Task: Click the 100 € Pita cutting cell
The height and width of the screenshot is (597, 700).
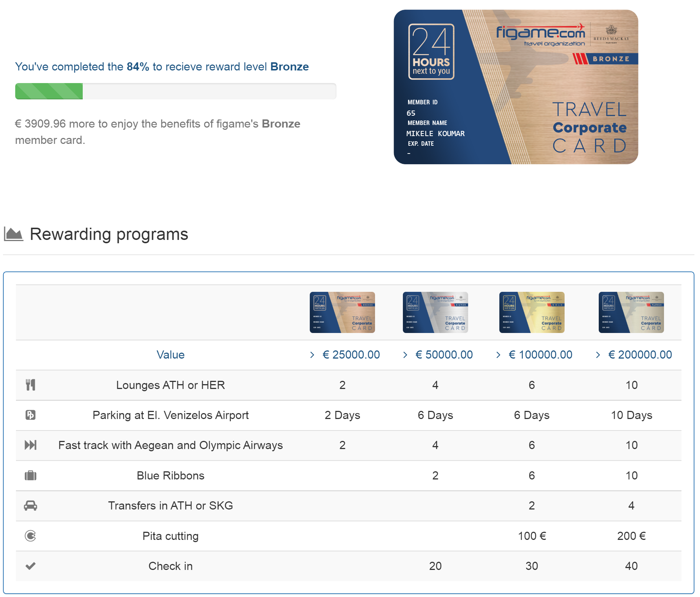Action: coord(532,536)
